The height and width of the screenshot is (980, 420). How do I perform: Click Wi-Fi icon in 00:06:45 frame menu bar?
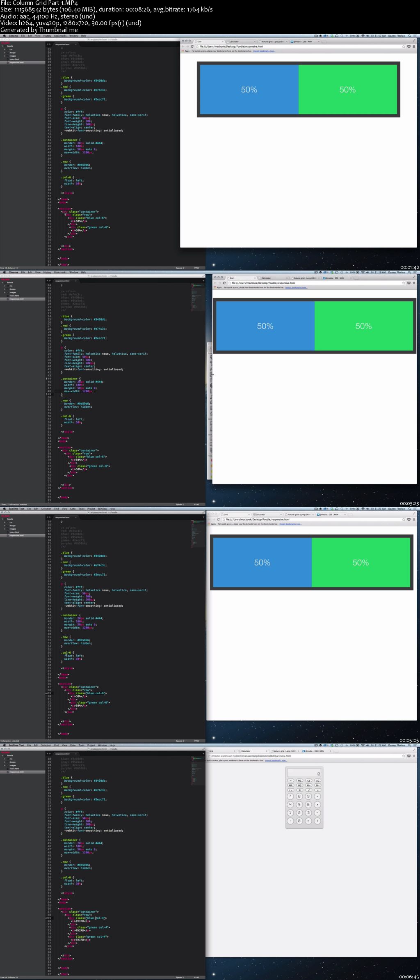(363, 745)
